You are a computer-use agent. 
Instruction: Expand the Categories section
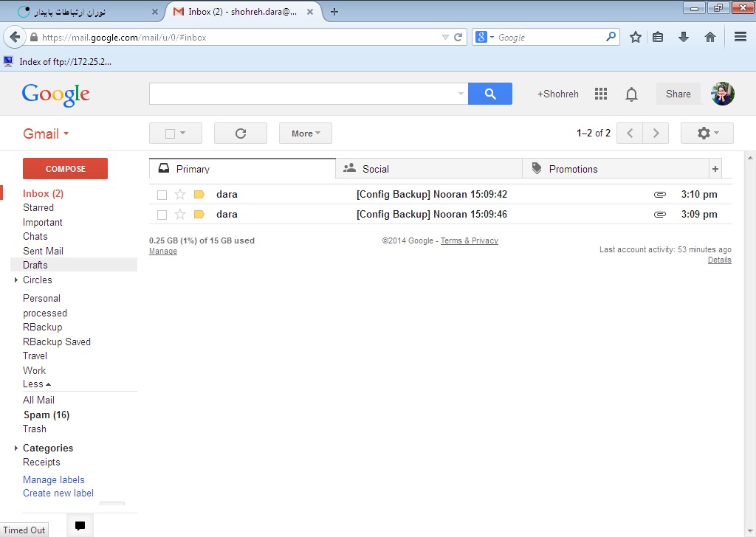tap(16, 448)
